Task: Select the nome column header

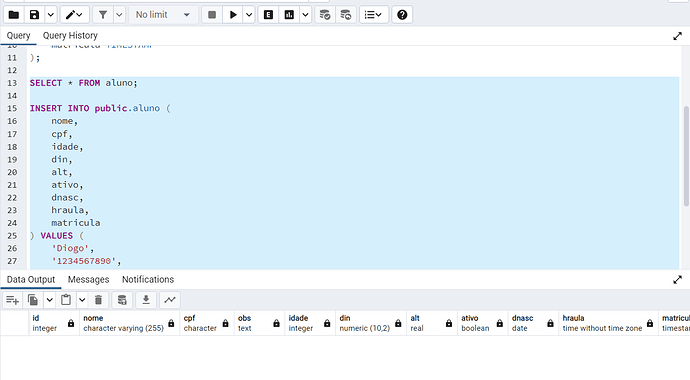Action: click(129, 323)
